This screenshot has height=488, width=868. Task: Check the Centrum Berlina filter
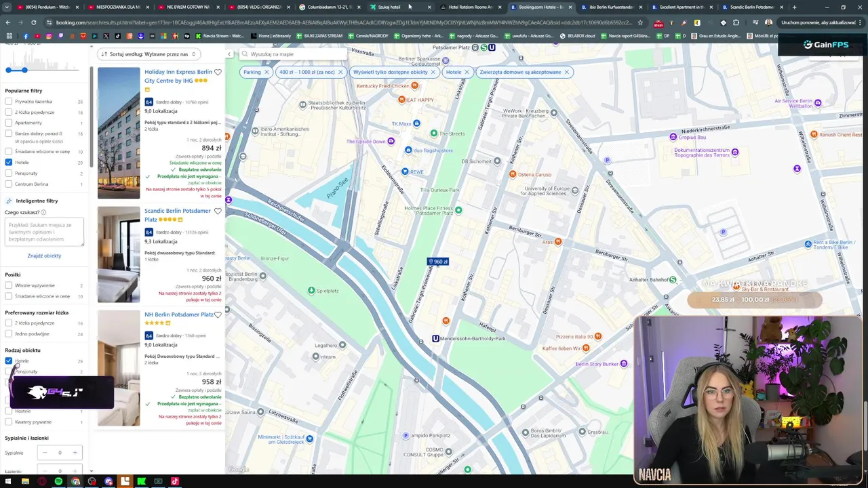(x=9, y=184)
